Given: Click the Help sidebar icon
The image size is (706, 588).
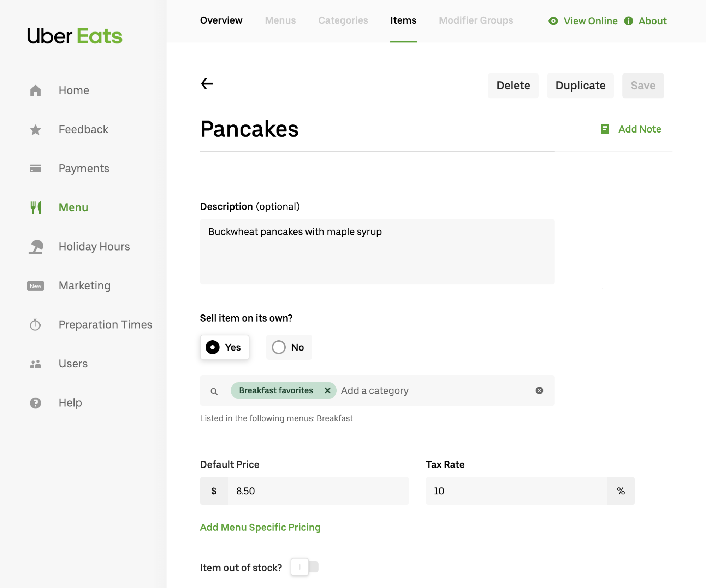Looking at the screenshot, I should (36, 403).
